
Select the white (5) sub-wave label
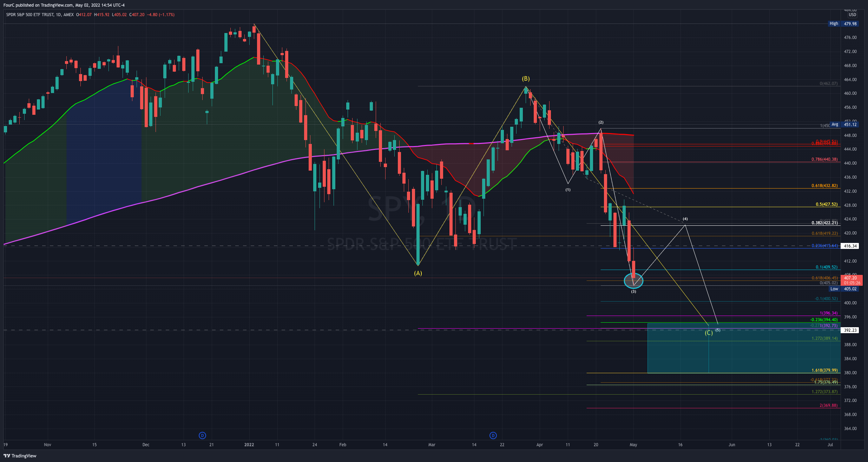[718, 330]
